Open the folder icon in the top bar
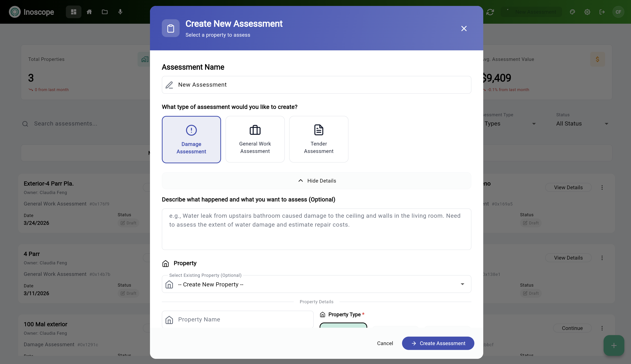The width and height of the screenshot is (631, 364). click(x=104, y=12)
